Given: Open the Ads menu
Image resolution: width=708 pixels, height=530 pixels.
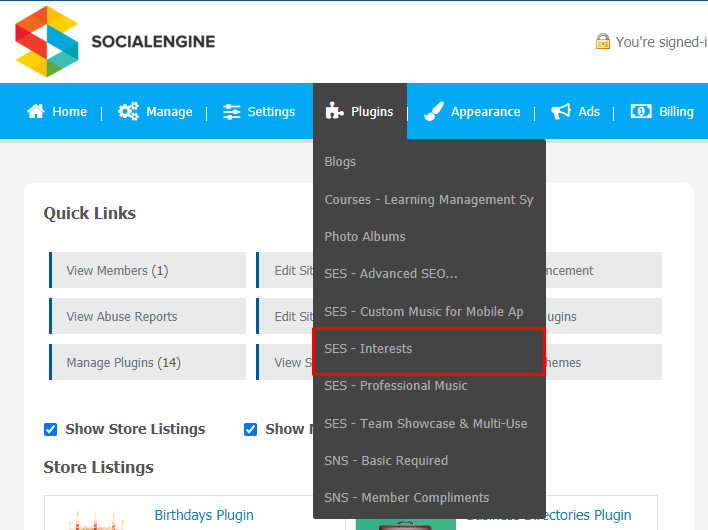Looking at the screenshot, I should point(576,112).
